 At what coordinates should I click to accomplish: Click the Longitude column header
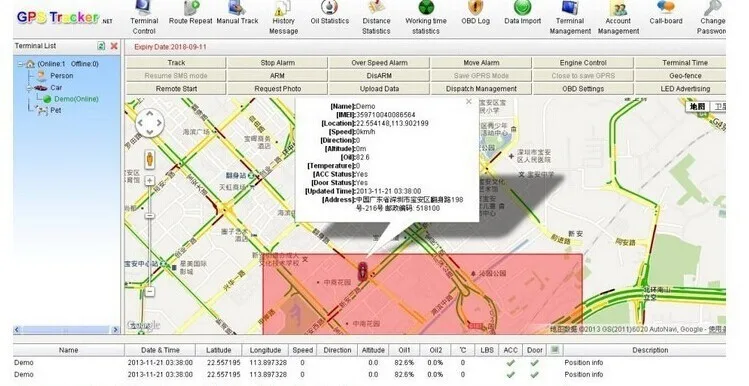[266, 350]
